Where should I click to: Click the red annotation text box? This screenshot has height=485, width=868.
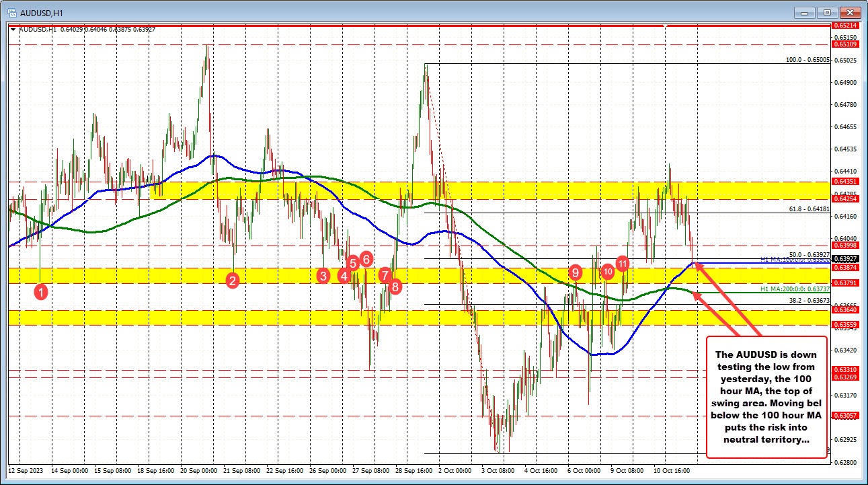click(x=766, y=397)
